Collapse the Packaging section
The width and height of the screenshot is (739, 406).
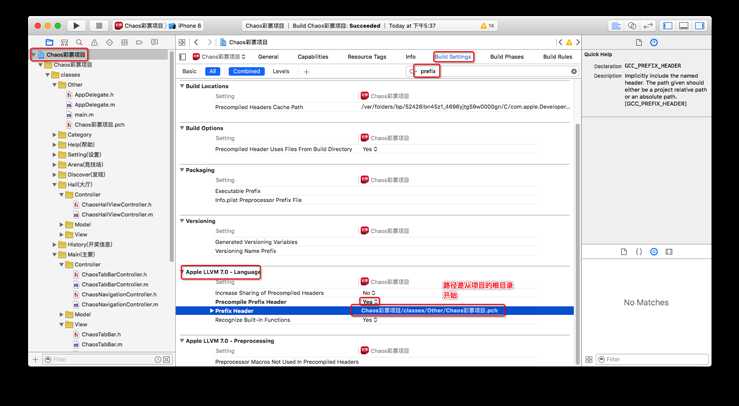[x=182, y=170]
